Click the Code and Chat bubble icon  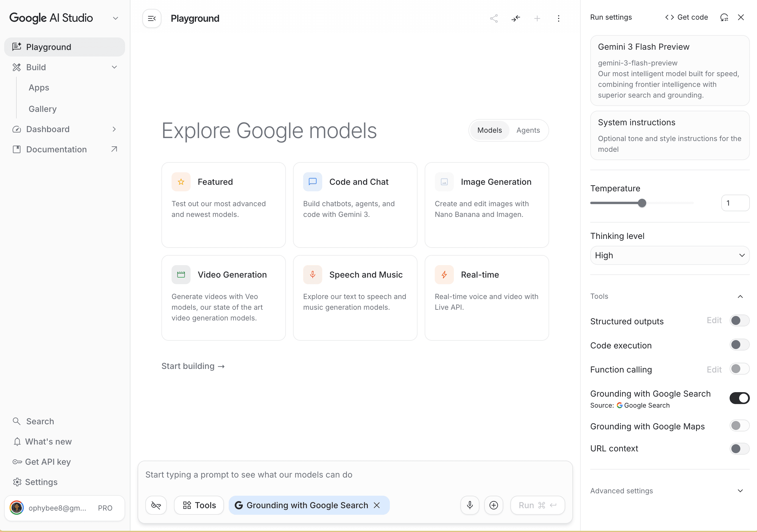coord(313,182)
